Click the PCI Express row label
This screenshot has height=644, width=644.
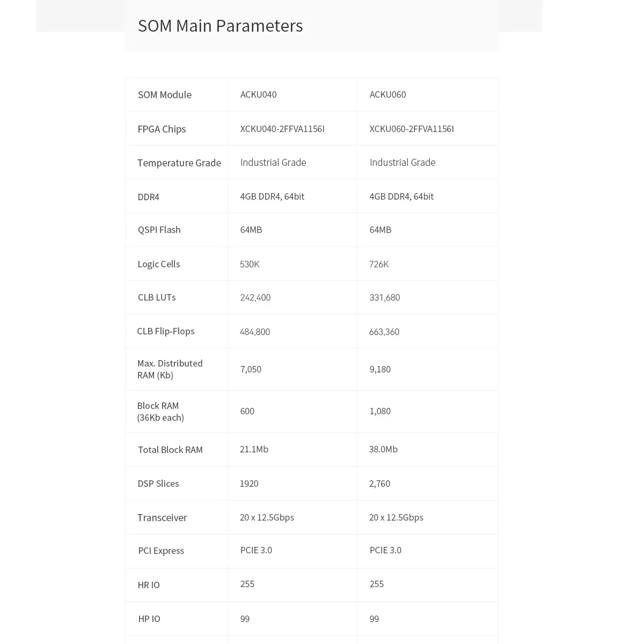pos(160,551)
